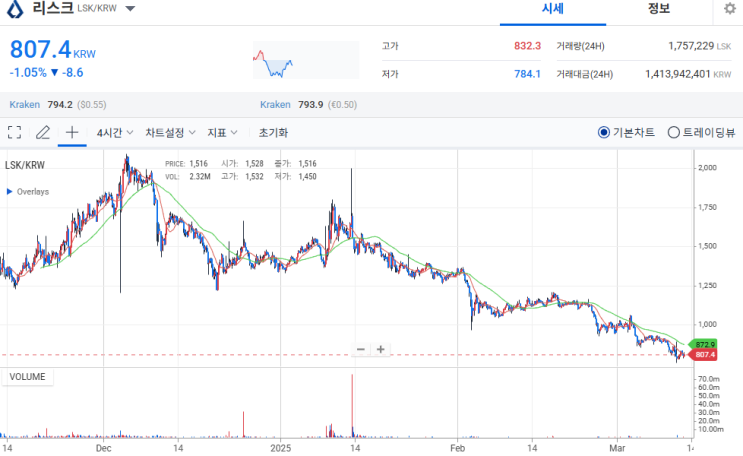Click the LSK/KRW chart title label
The height and width of the screenshot is (456, 743).
[x=25, y=165]
